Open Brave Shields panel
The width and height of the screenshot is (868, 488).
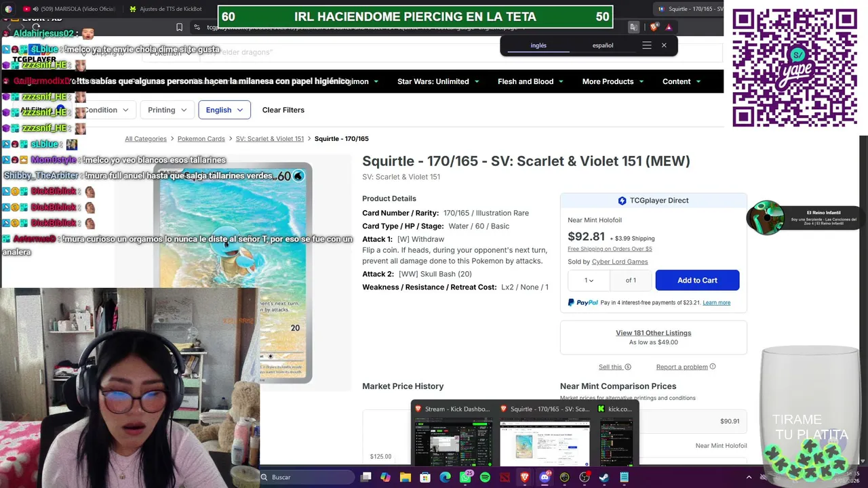(654, 27)
